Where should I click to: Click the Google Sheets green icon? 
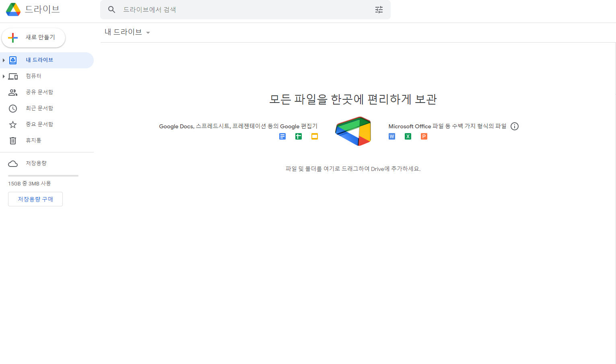(x=299, y=136)
